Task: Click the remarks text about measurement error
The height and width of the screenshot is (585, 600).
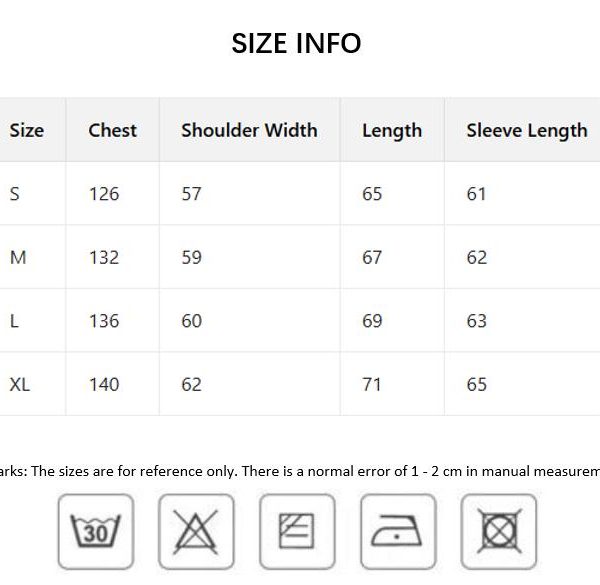Action: tap(300, 471)
